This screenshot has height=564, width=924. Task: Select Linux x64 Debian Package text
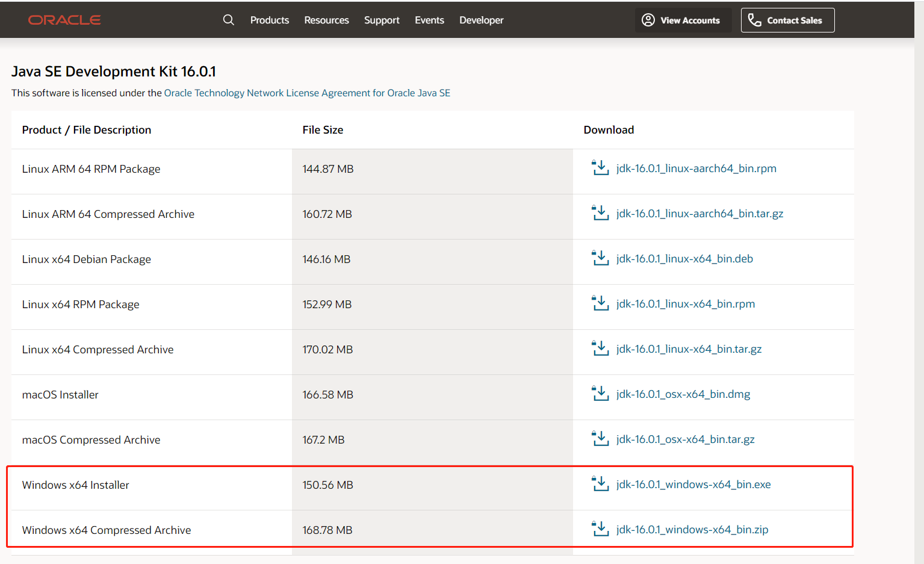click(x=87, y=259)
